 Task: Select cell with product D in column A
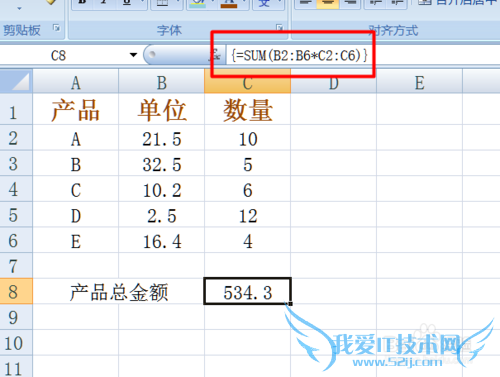pyautogui.click(x=76, y=215)
